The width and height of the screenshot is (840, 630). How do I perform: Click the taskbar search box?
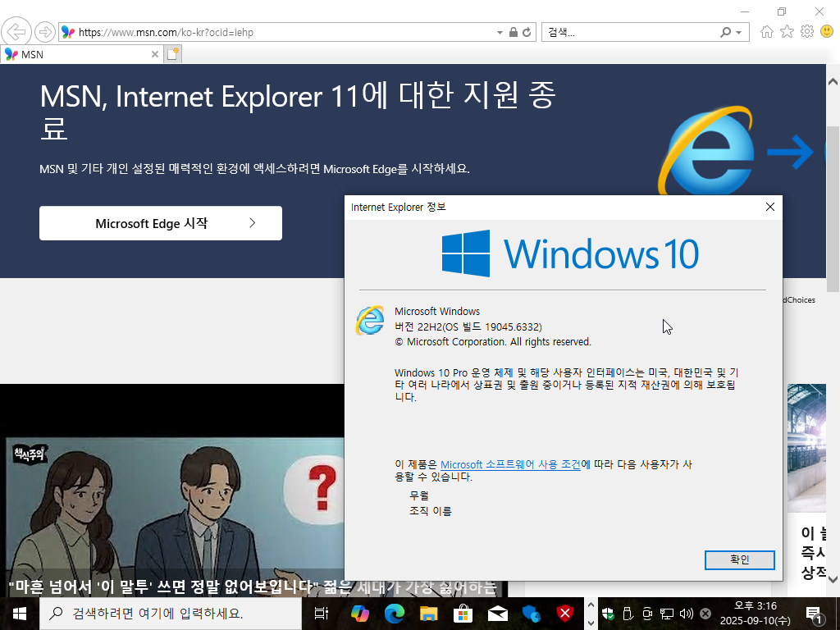click(171, 614)
